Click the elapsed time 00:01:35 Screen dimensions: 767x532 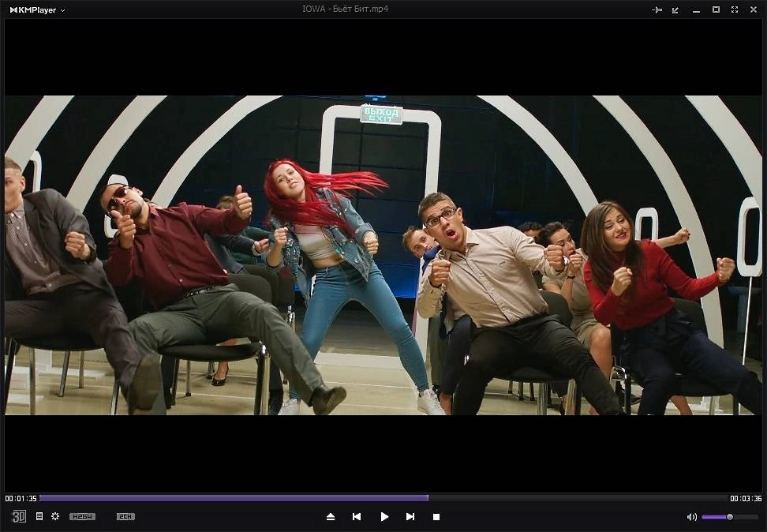(x=21, y=498)
